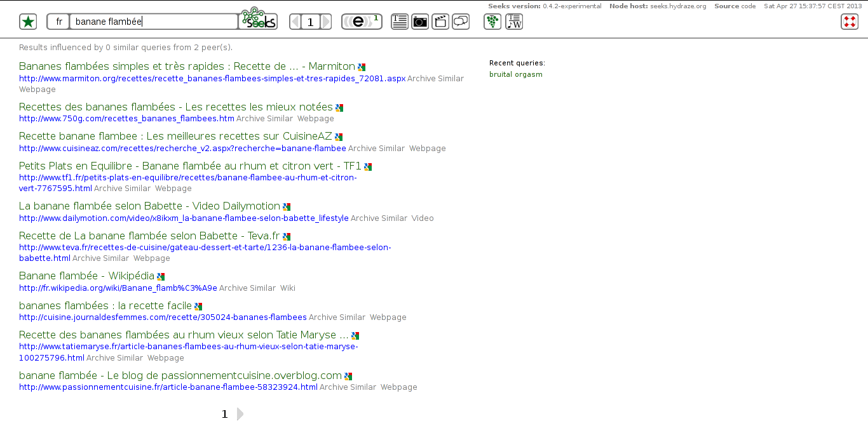
Task: Click engine icon beside TF1 result
Action: [368, 167]
